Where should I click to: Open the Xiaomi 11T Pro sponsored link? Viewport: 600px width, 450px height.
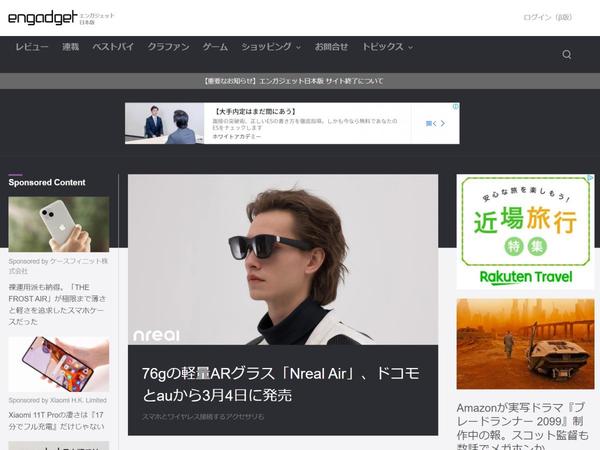56,421
